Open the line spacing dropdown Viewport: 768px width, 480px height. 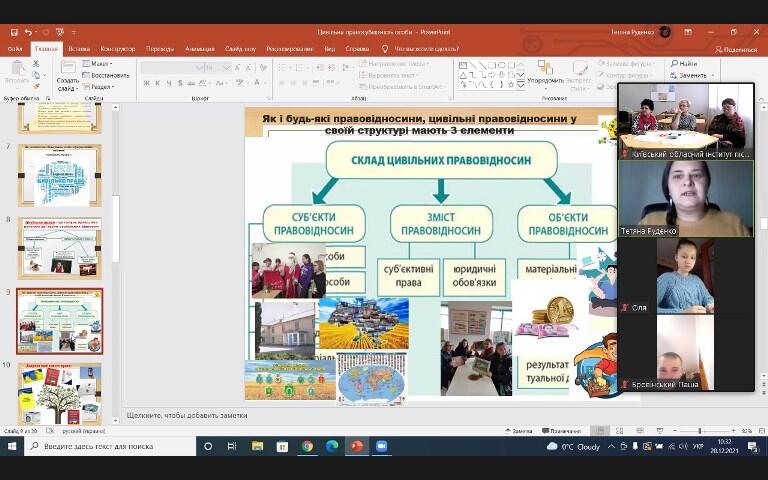(347, 68)
